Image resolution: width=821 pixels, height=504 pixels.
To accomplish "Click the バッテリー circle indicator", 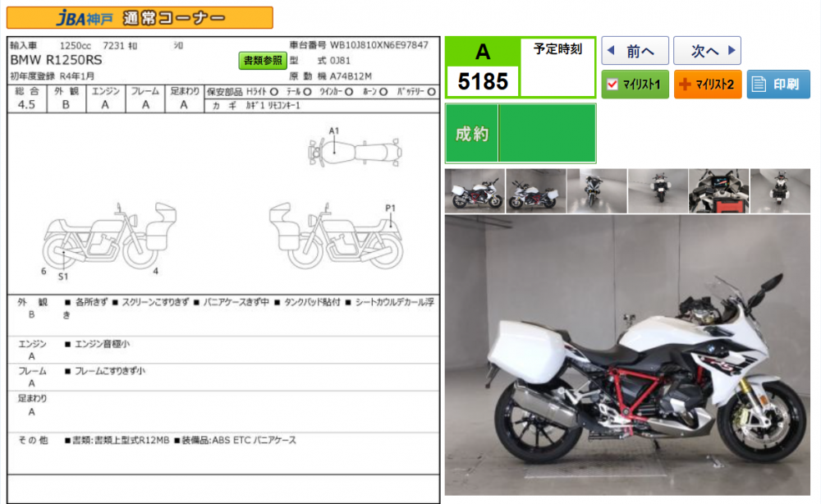I will tap(432, 92).
